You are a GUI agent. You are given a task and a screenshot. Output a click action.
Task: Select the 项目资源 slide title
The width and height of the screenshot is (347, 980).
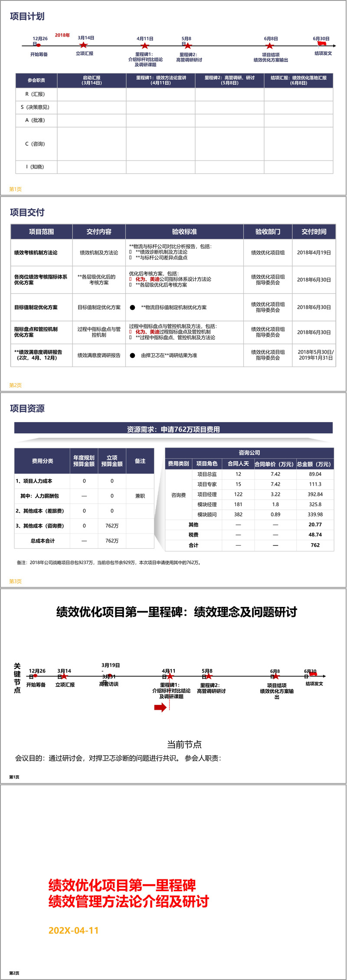point(27,409)
